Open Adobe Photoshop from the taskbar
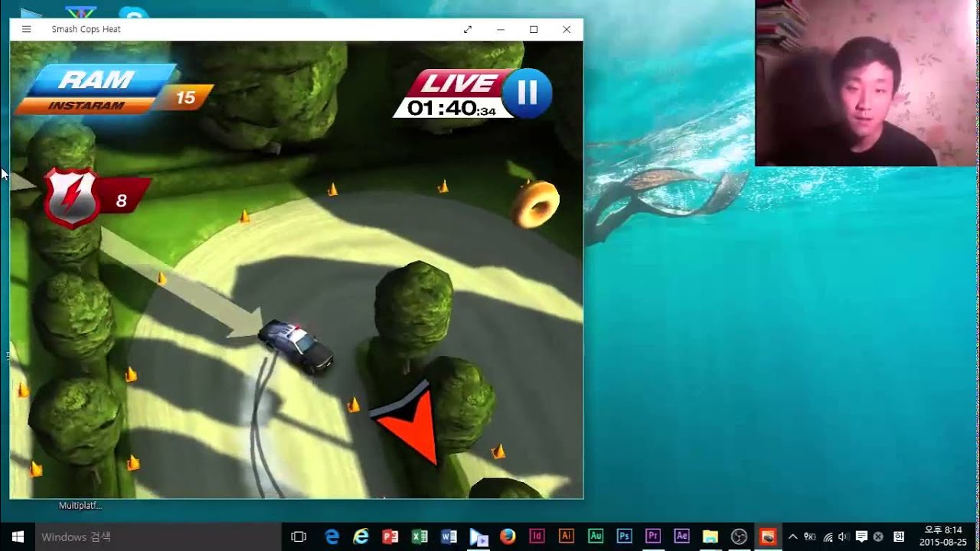This screenshot has height=551, width=980. [624, 536]
